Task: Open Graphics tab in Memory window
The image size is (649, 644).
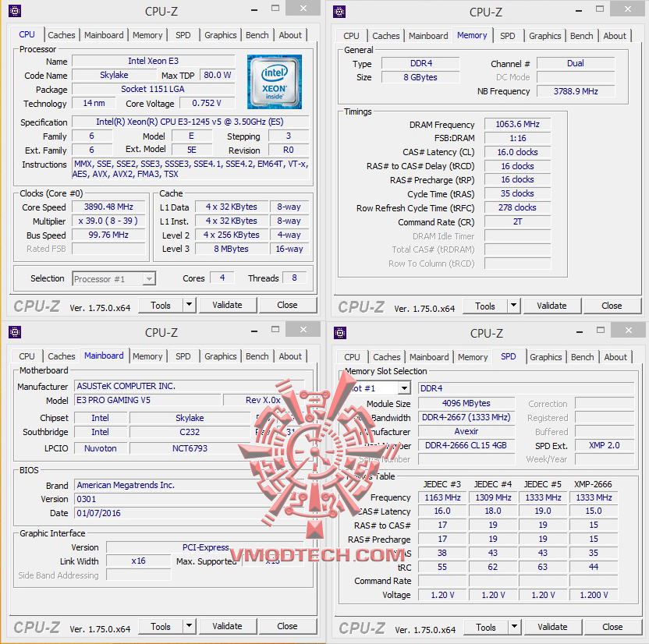Action: coord(544,36)
